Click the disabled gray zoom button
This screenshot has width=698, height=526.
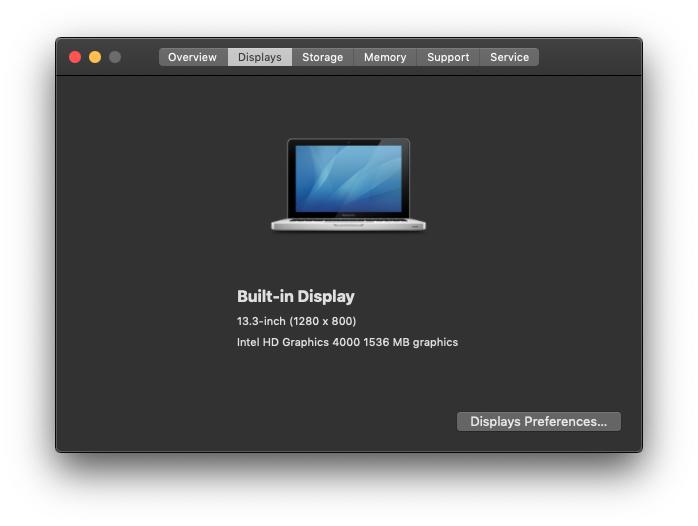click(115, 57)
